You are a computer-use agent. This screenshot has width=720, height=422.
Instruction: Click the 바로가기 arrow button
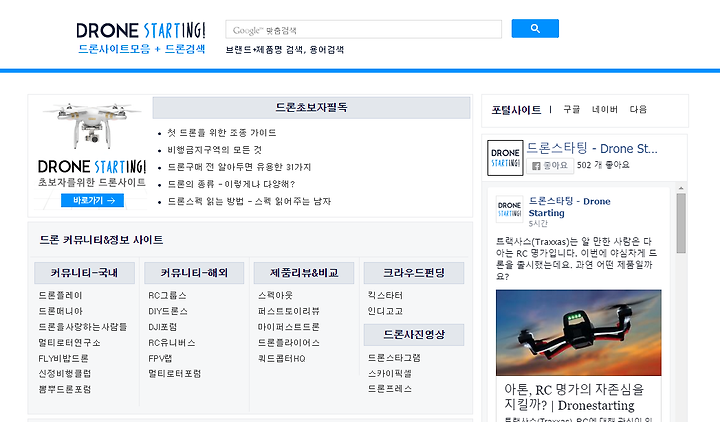(92, 200)
